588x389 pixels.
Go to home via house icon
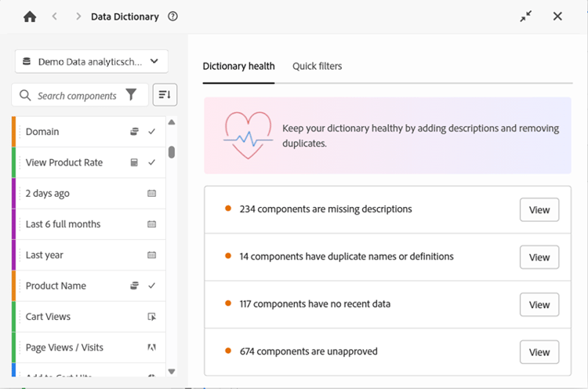tap(30, 16)
